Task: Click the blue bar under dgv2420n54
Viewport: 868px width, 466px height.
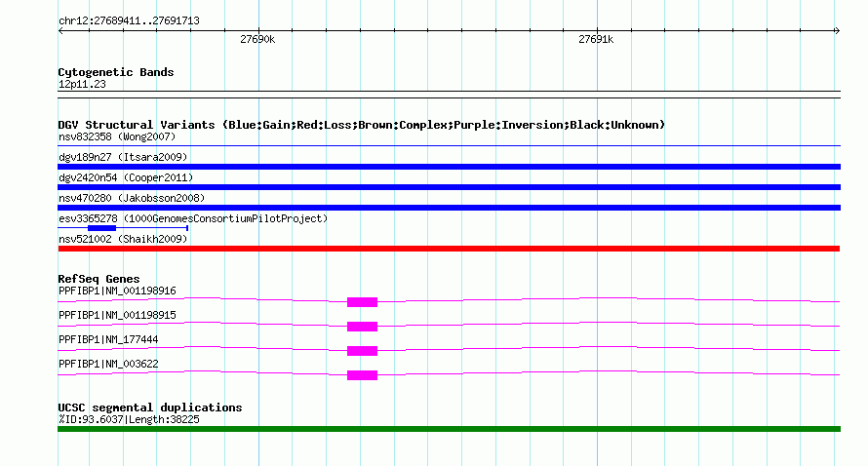Action: point(449,187)
